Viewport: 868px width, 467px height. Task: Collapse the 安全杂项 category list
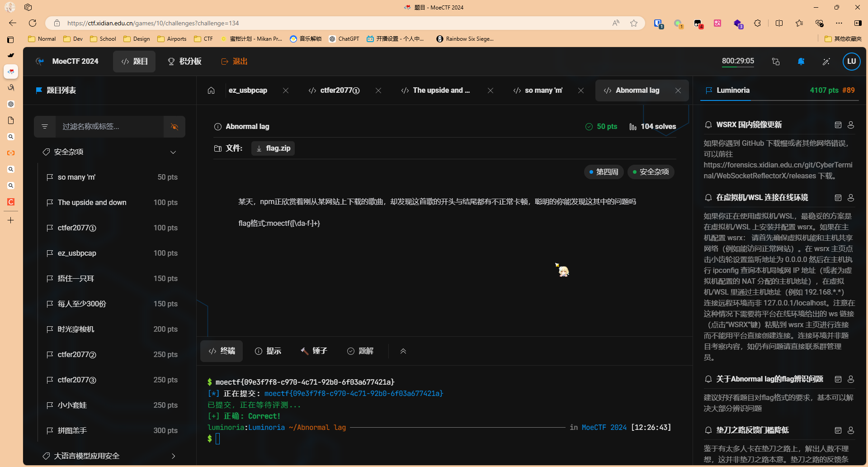click(173, 152)
